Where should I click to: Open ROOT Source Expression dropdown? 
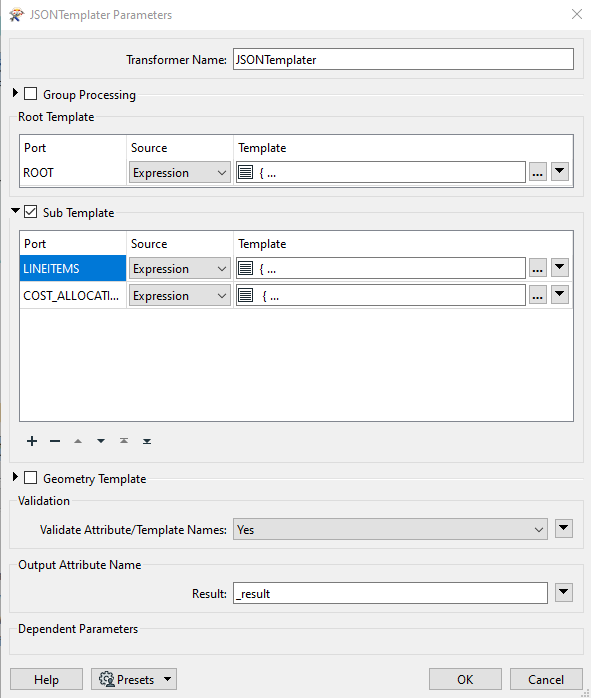[x=180, y=172]
